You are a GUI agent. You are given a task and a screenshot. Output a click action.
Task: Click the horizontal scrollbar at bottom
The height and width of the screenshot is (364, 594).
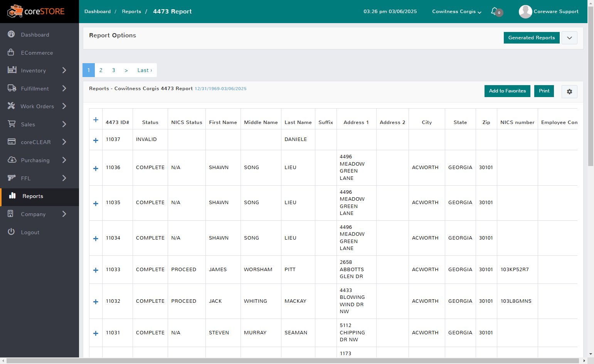(x=293, y=361)
